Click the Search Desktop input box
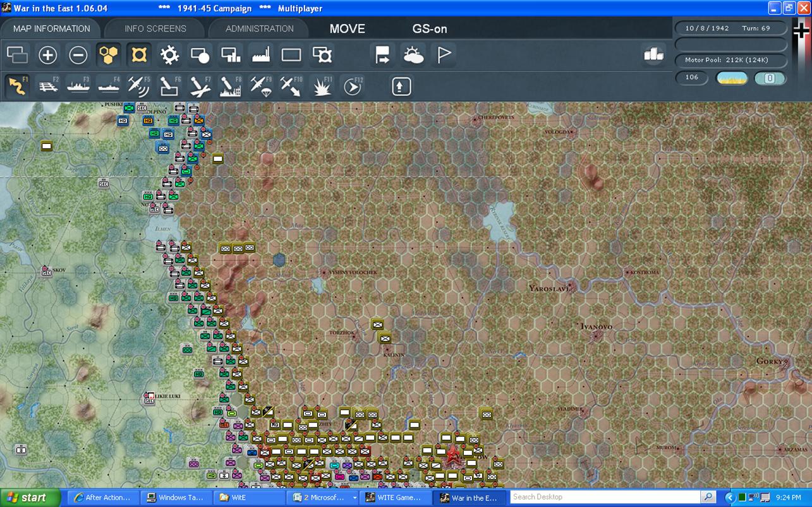 coord(605,497)
